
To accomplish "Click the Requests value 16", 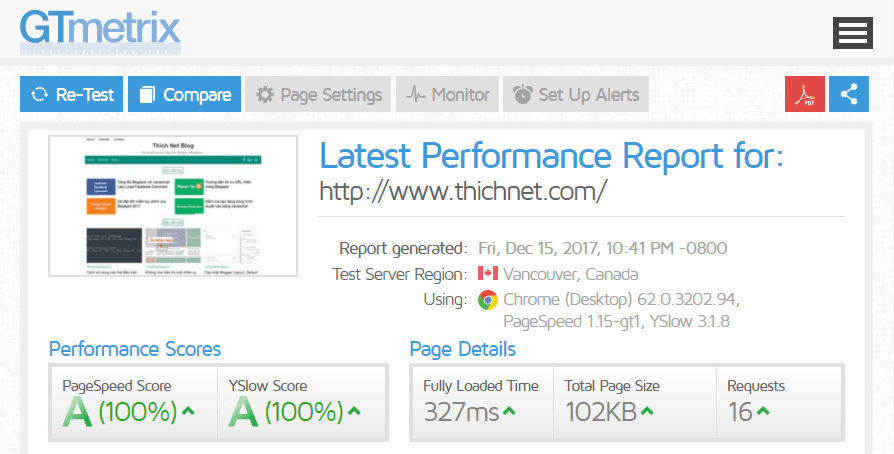I will 740,412.
